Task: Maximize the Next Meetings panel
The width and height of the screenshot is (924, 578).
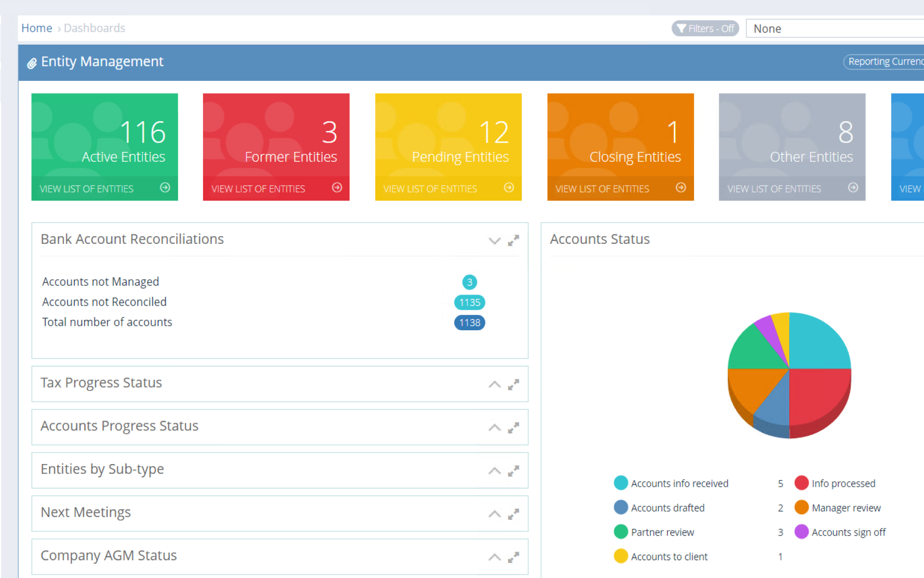Action: (x=514, y=514)
